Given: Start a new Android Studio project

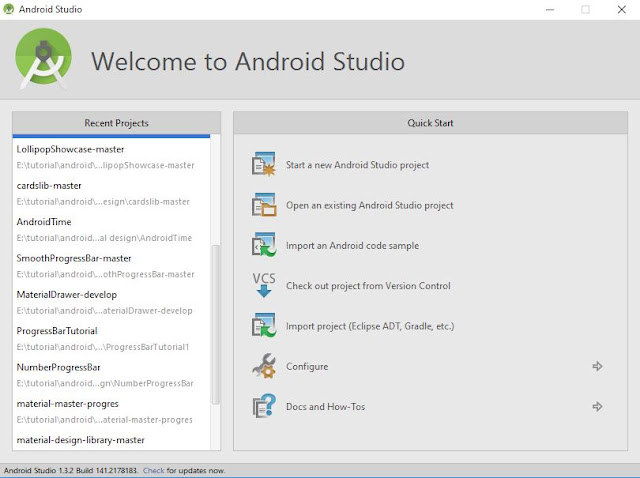Looking at the screenshot, I should (357, 165).
